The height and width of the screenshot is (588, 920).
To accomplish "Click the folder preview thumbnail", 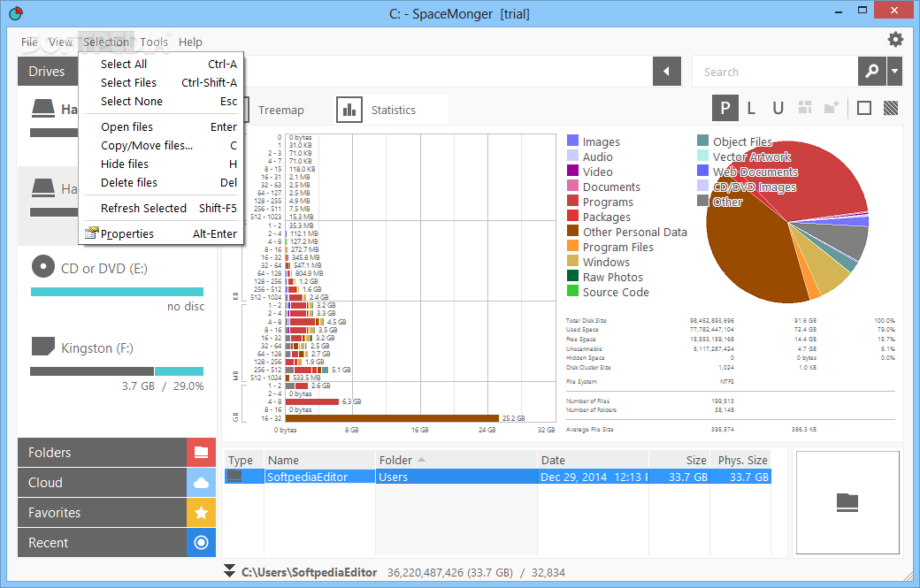I will tap(847, 502).
